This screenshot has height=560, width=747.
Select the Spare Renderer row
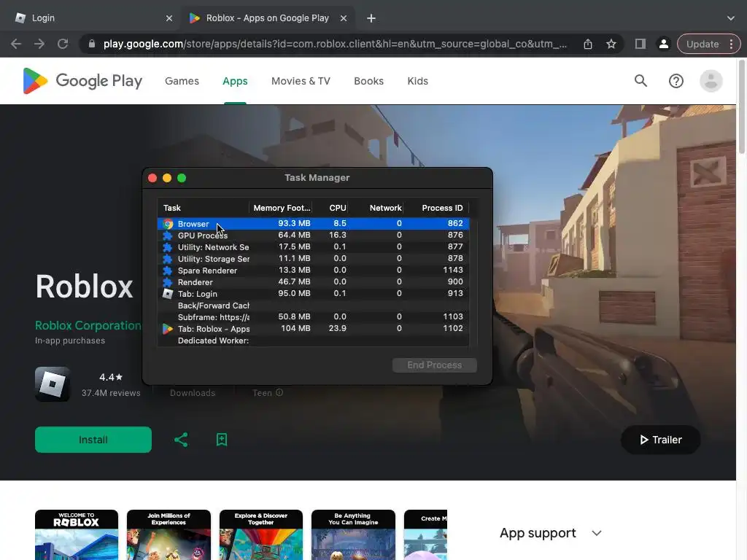click(x=314, y=270)
